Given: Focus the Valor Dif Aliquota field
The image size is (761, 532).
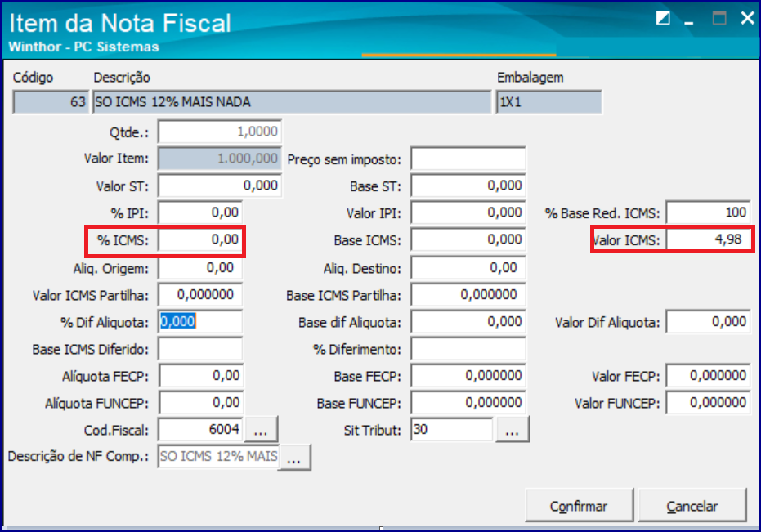Looking at the screenshot, I should (x=708, y=322).
